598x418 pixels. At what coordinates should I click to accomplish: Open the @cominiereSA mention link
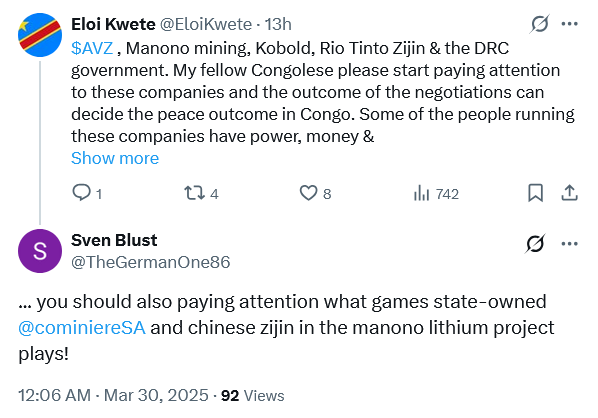82,328
